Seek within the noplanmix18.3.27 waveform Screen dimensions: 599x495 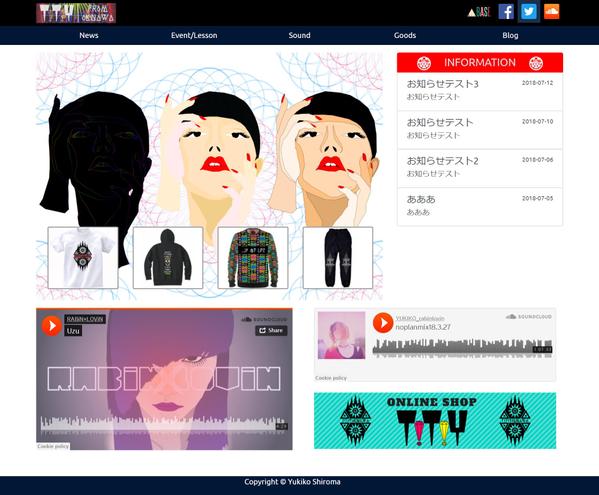coord(462,347)
